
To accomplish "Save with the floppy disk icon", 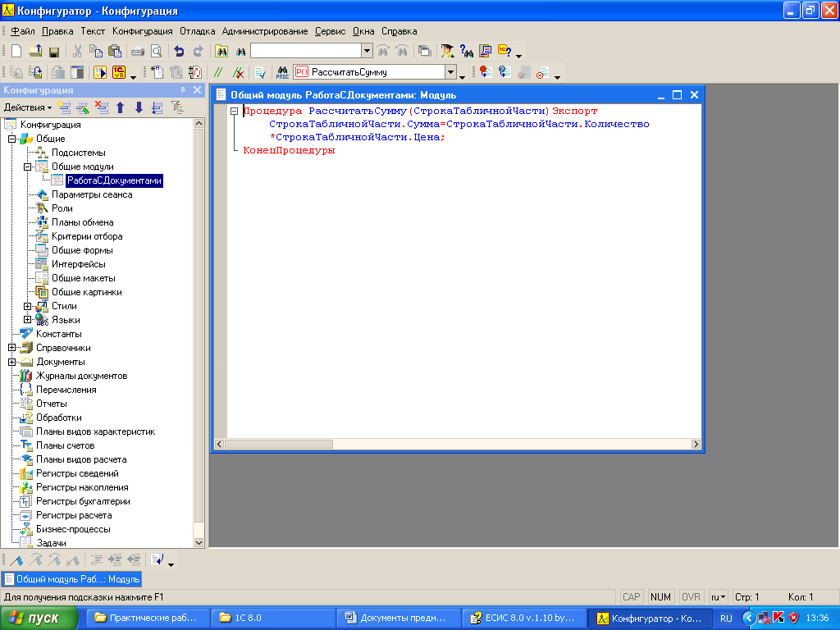I will (x=53, y=52).
